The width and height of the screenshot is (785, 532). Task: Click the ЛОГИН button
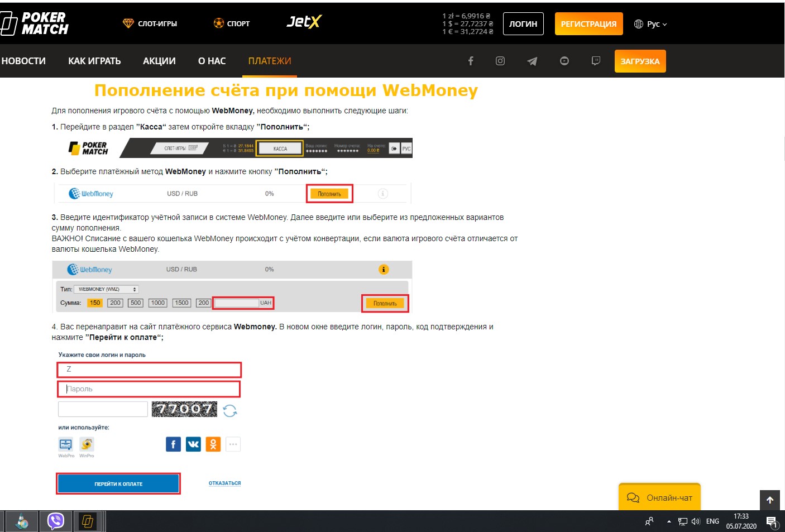click(523, 24)
